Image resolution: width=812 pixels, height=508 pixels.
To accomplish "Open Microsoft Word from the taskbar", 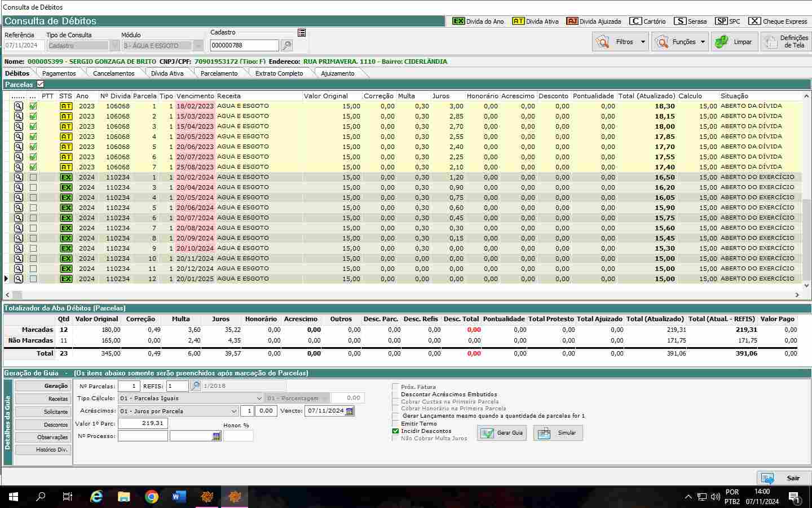I will [x=179, y=497].
